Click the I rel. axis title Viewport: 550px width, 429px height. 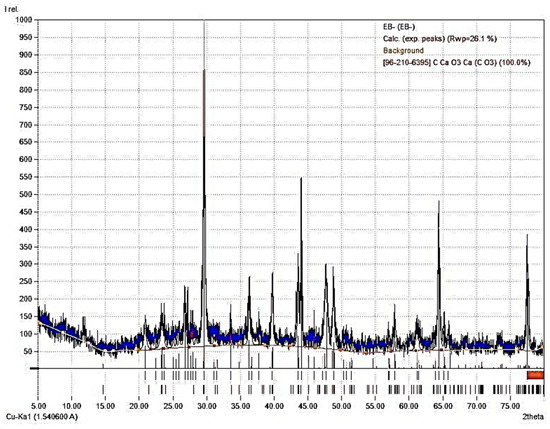tap(12, 9)
